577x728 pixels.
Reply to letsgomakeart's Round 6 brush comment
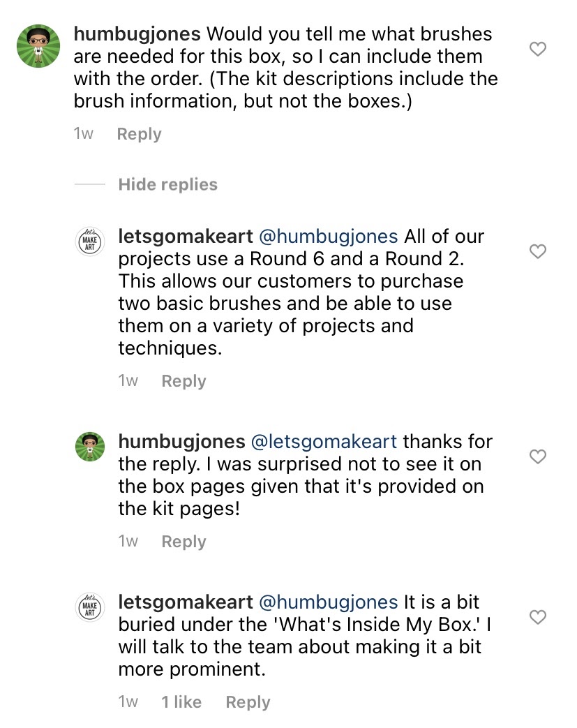click(183, 380)
